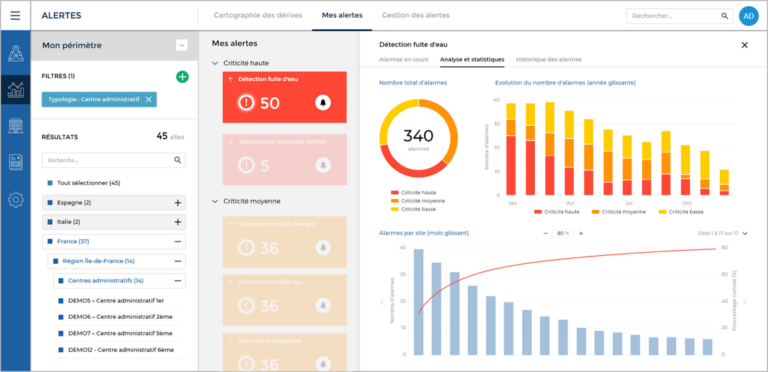This screenshot has width=768, height=372.
Task: Remove Typologie Centre administratif filter chip
Action: [148, 99]
